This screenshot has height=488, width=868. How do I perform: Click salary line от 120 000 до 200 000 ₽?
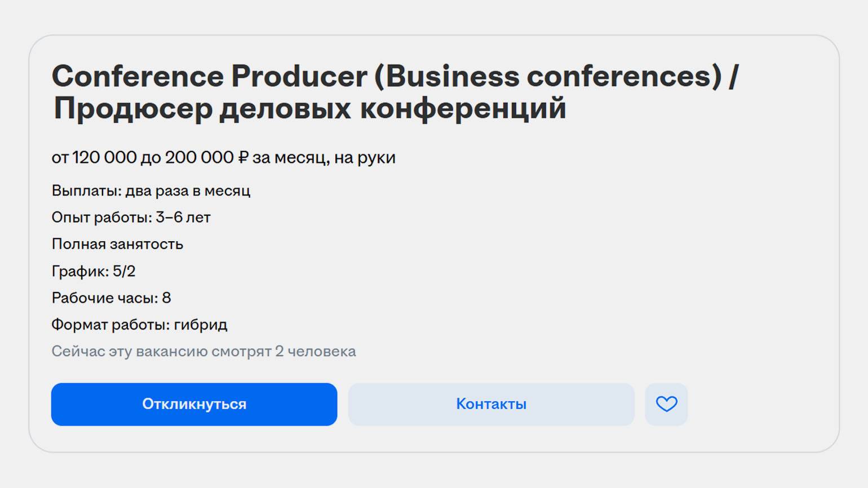tap(223, 158)
